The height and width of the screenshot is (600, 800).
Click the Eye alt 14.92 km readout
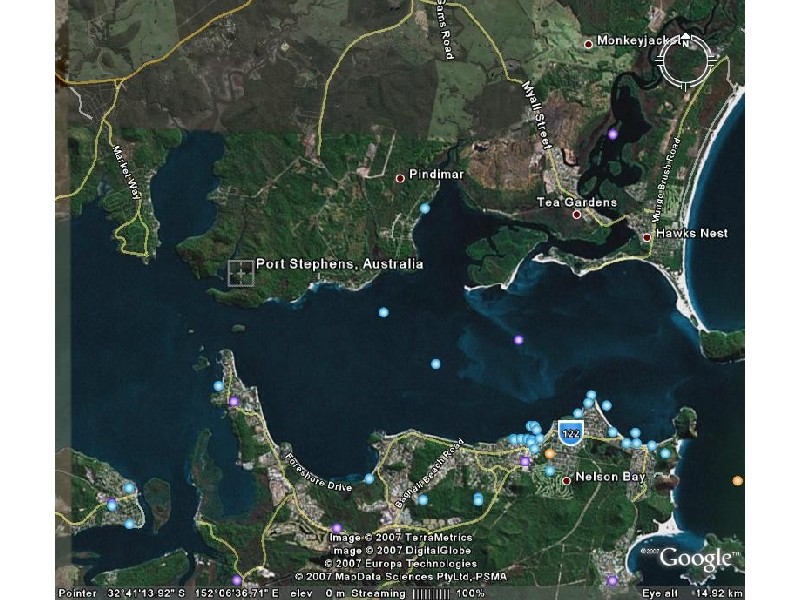(x=693, y=593)
